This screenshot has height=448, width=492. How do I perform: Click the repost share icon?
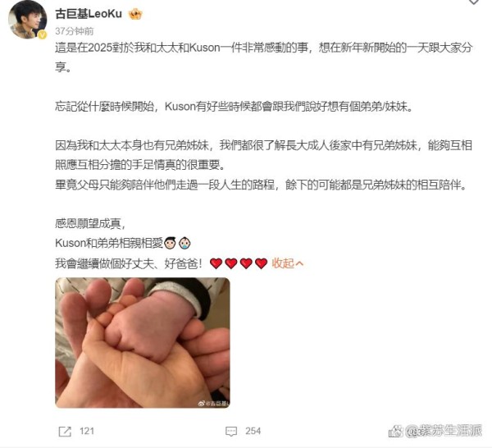(x=65, y=432)
